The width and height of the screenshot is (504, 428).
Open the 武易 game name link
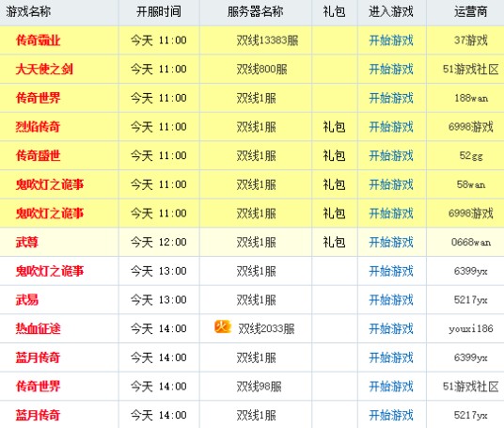[x=27, y=300]
